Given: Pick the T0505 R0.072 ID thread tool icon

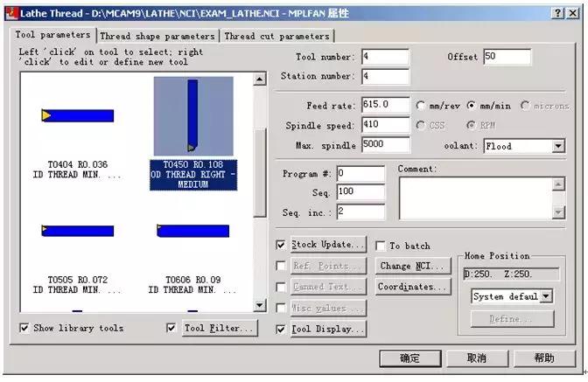Looking at the screenshot, I should point(78,231).
